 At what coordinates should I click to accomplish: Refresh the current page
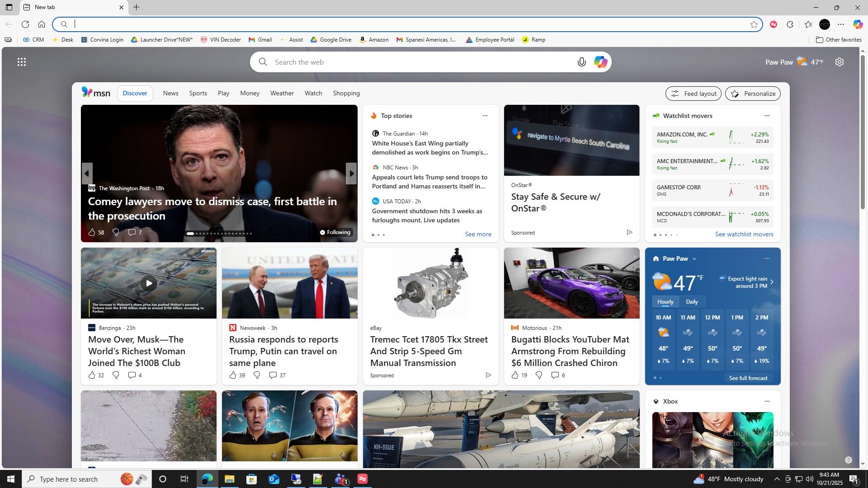click(x=25, y=24)
